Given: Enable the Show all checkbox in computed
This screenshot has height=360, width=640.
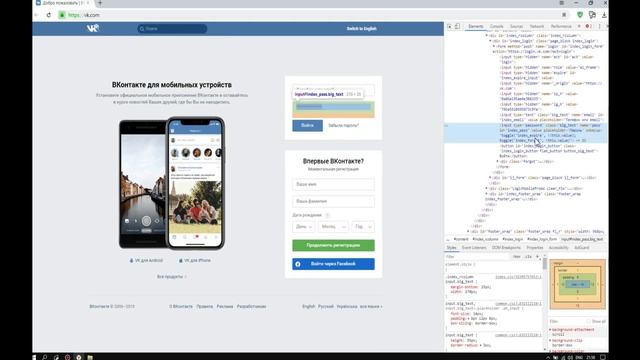Looking at the screenshot, I should (589, 322).
